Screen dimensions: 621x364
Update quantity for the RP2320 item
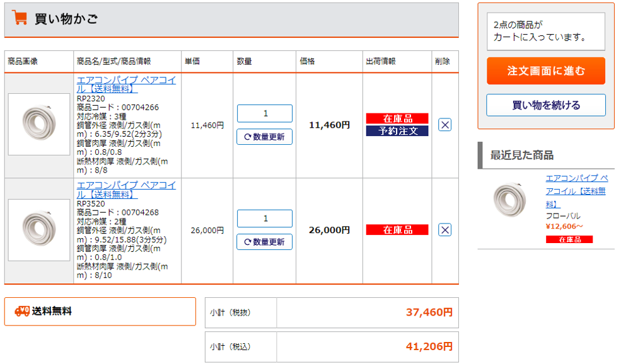pos(265,137)
